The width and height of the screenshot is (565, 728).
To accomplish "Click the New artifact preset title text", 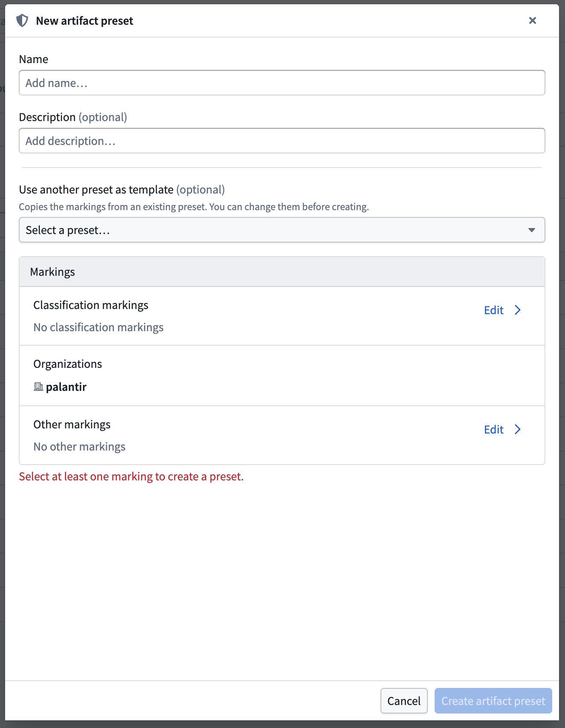I will click(85, 21).
